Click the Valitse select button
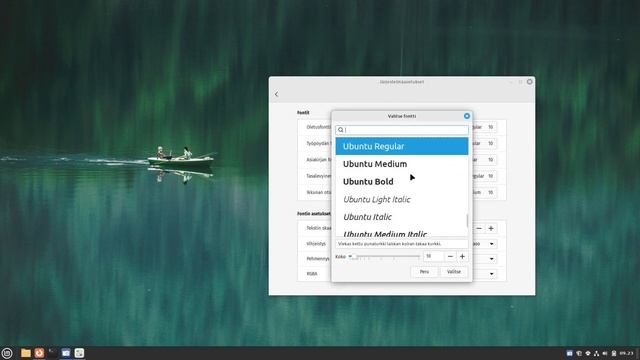The height and width of the screenshot is (360, 640). [x=454, y=272]
